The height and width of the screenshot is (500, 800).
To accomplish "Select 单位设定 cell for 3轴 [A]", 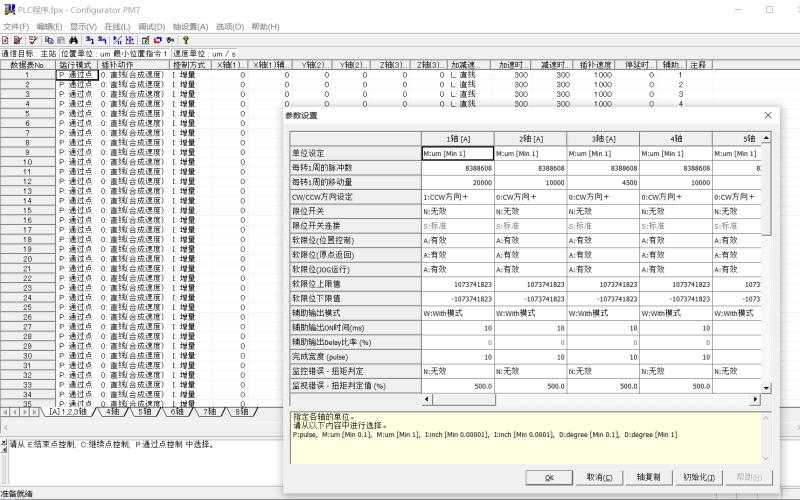I will point(603,153).
